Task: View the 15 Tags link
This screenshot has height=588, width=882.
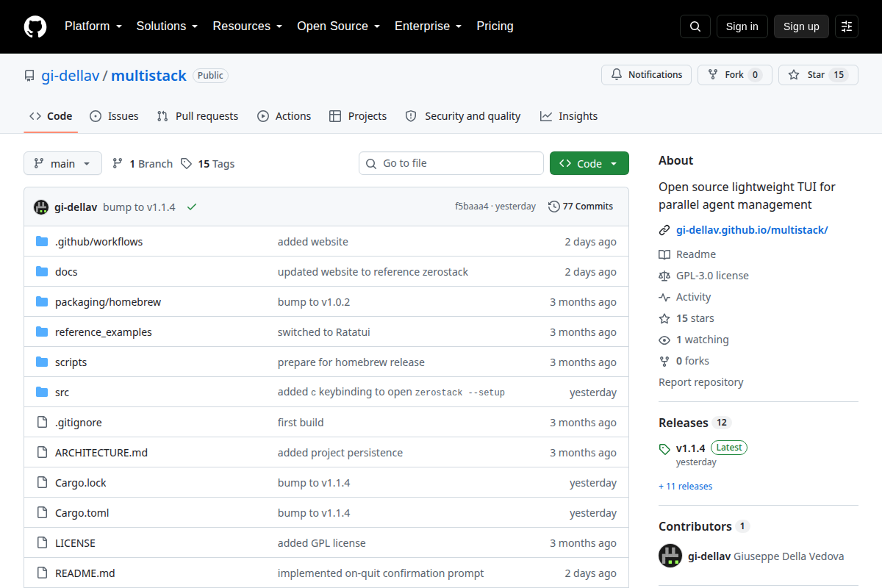Action: point(208,164)
